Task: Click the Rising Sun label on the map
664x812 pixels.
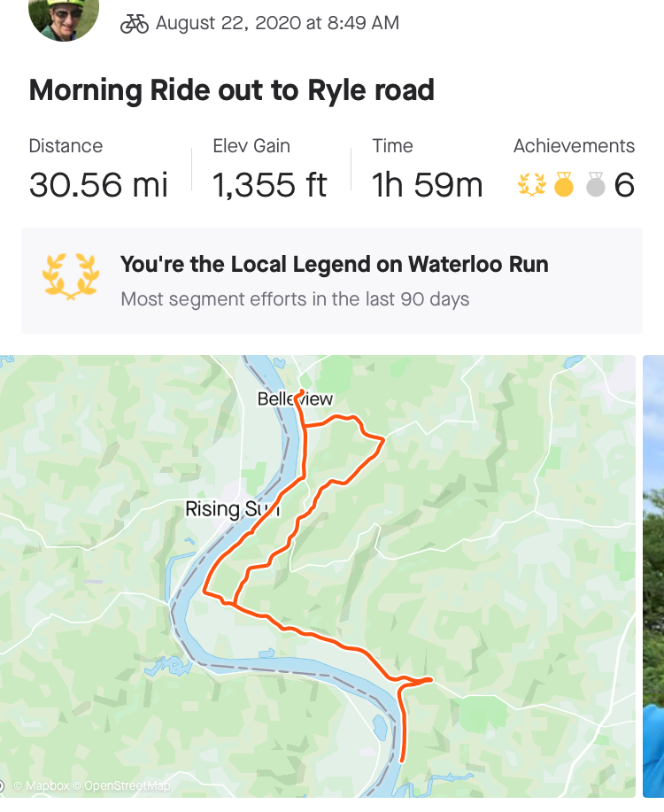Action: [x=232, y=509]
